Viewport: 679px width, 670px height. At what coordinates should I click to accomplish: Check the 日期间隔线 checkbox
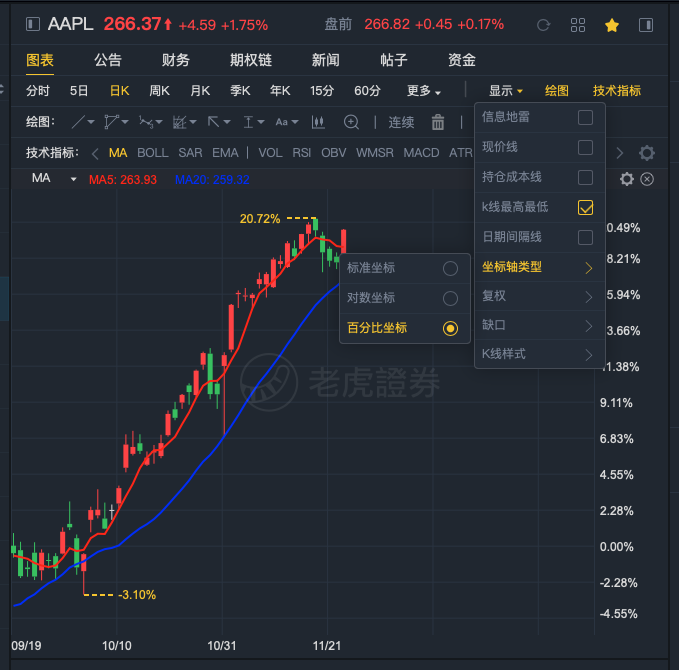585,237
